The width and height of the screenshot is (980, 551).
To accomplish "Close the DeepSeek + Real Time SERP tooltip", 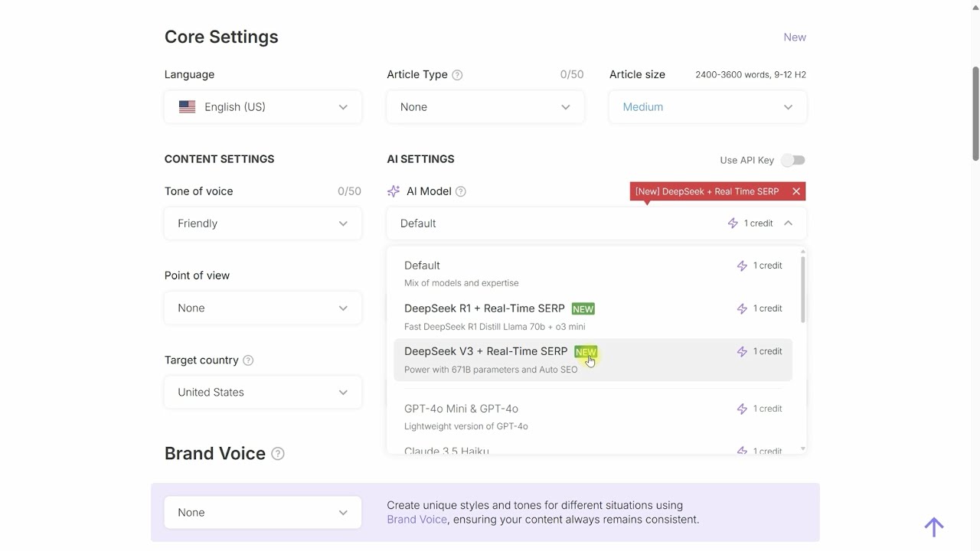I will (796, 191).
